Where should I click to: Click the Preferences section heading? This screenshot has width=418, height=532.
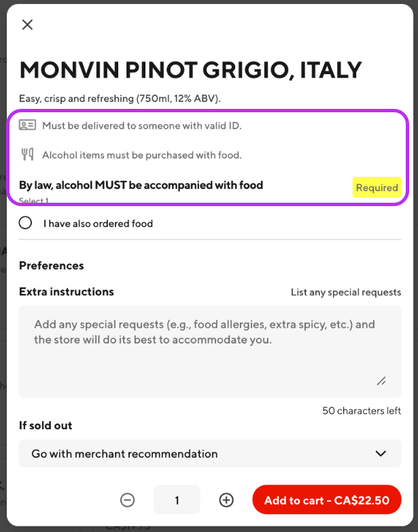click(x=52, y=266)
